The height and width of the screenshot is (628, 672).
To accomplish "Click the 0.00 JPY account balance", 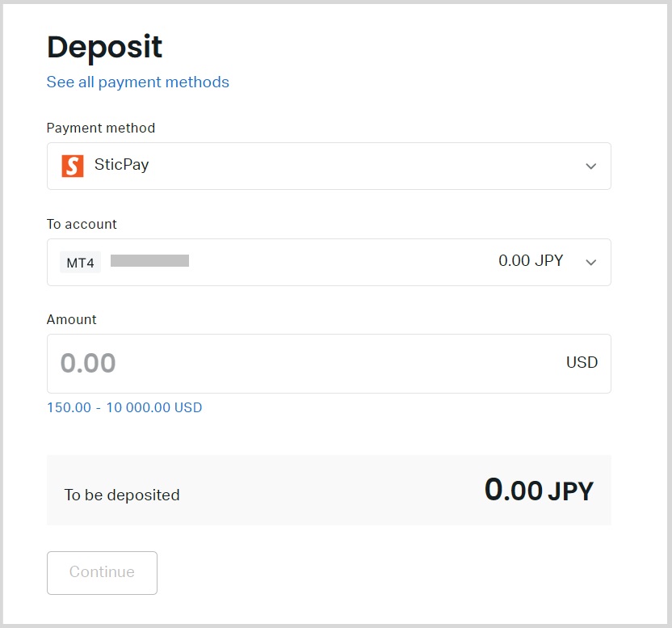I will tap(531, 261).
